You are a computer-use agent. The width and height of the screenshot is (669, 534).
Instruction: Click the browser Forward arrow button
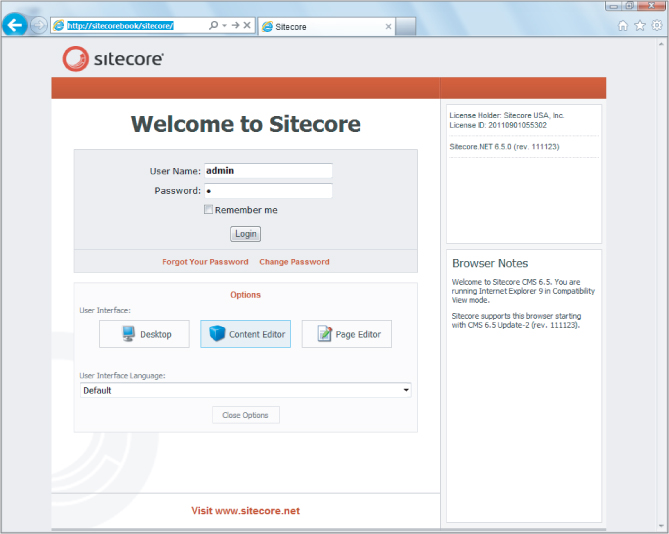coord(38,25)
